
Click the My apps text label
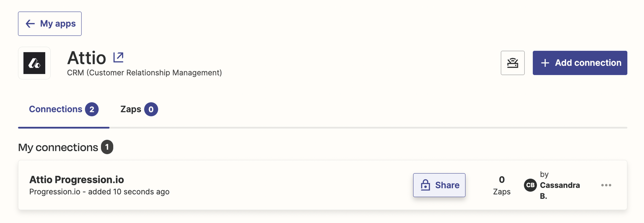point(58,24)
